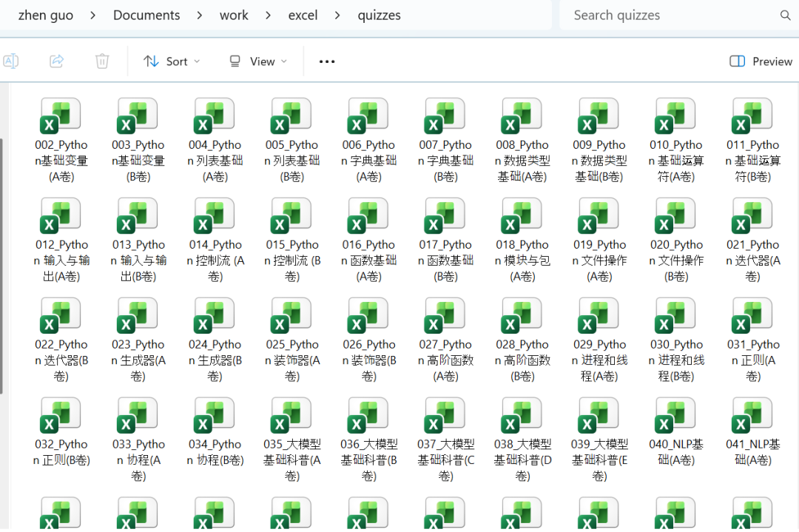Viewport: 799px width, 532px height.
Task: Select file 016_Python 函数基础(A卷) icon
Action: point(368,217)
